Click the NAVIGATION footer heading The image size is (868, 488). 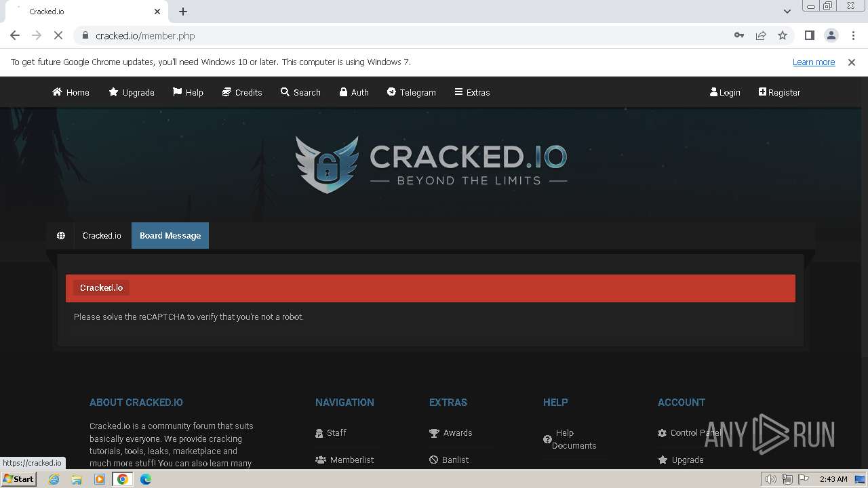tap(344, 403)
